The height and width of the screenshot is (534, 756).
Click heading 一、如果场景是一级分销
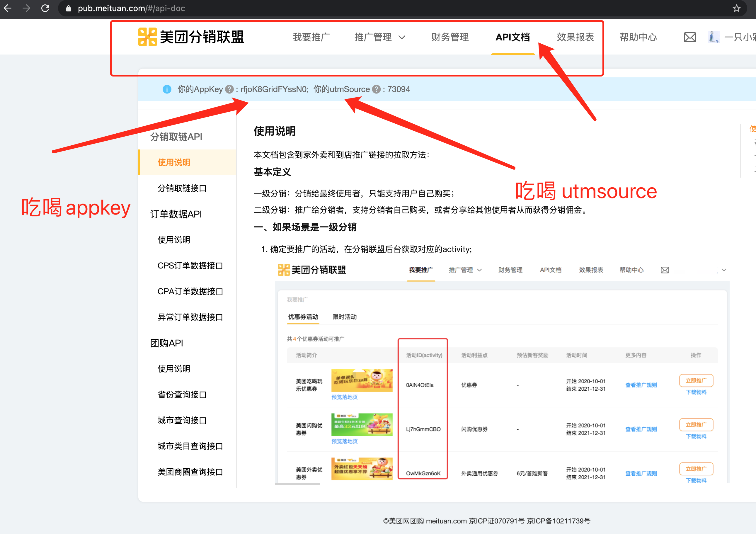pos(305,227)
